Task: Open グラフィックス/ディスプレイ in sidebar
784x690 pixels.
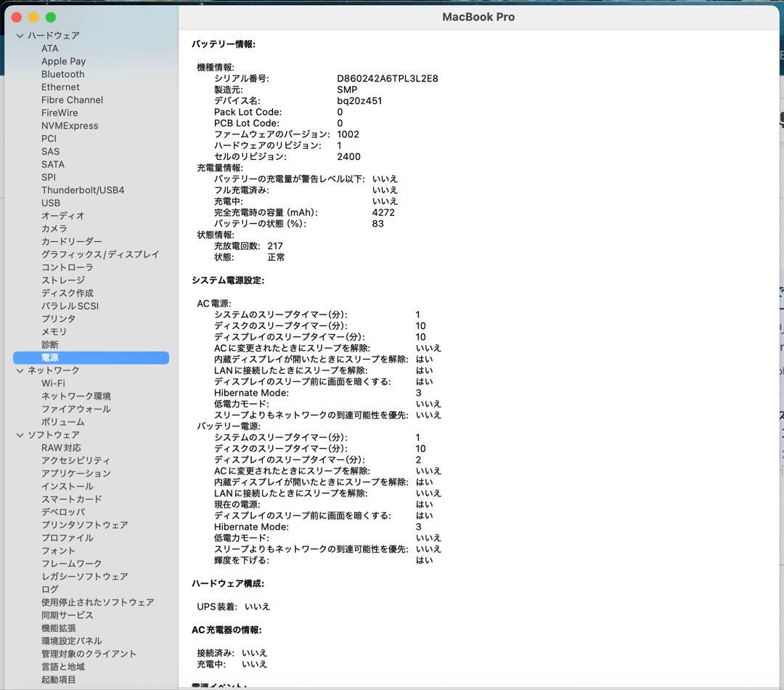Action: [x=99, y=255]
